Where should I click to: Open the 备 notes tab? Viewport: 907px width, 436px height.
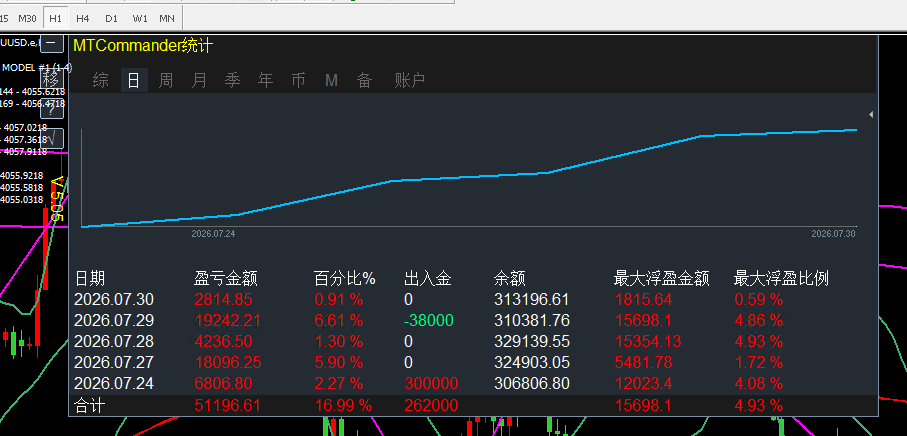click(364, 80)
